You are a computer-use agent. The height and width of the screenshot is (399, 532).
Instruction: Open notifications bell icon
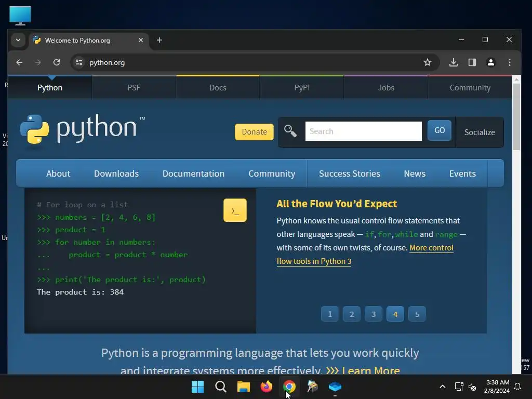(x=518, y=387)
